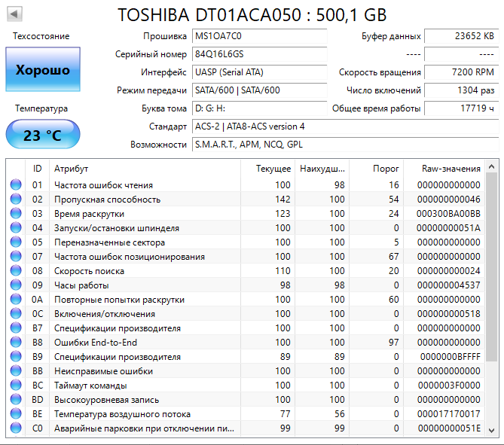Viewport: 504px width, 445px height.
Task: Click the status icon for attribute 03
Action: tap(16, 213)
